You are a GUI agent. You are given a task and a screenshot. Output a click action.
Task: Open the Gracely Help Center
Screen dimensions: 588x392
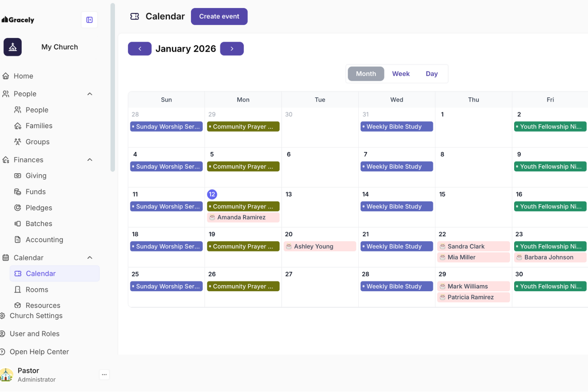click(39, 351)
